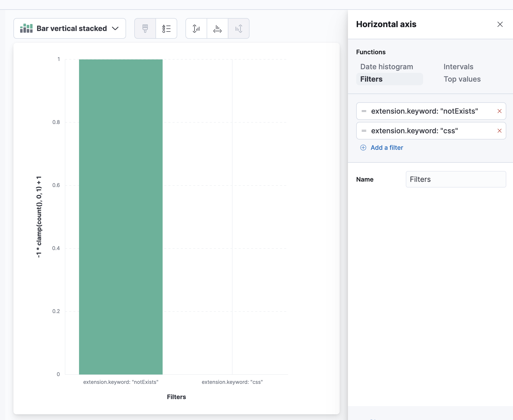Select the Top values function
Viewport: 513px width, 420px height.
(462, 79)
